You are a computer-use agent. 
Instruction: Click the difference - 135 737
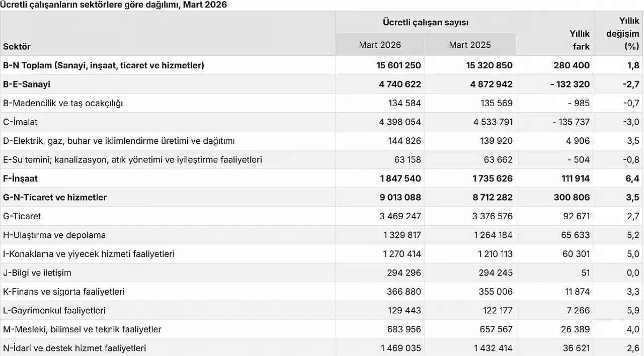(571, 122)
